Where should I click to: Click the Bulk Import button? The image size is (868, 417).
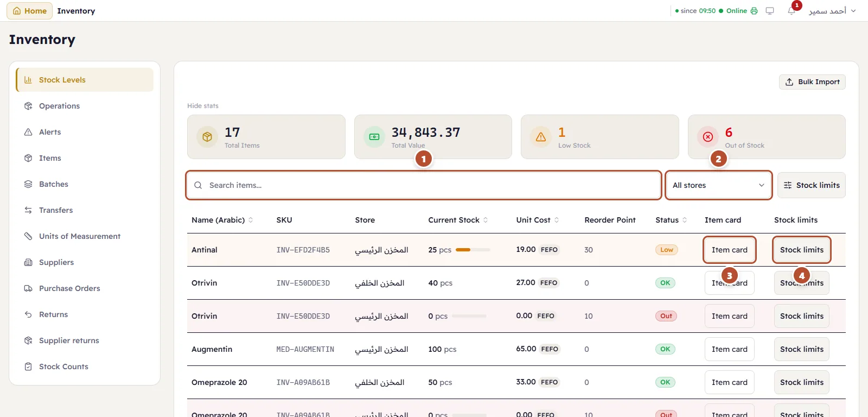[x=812, y=82]
